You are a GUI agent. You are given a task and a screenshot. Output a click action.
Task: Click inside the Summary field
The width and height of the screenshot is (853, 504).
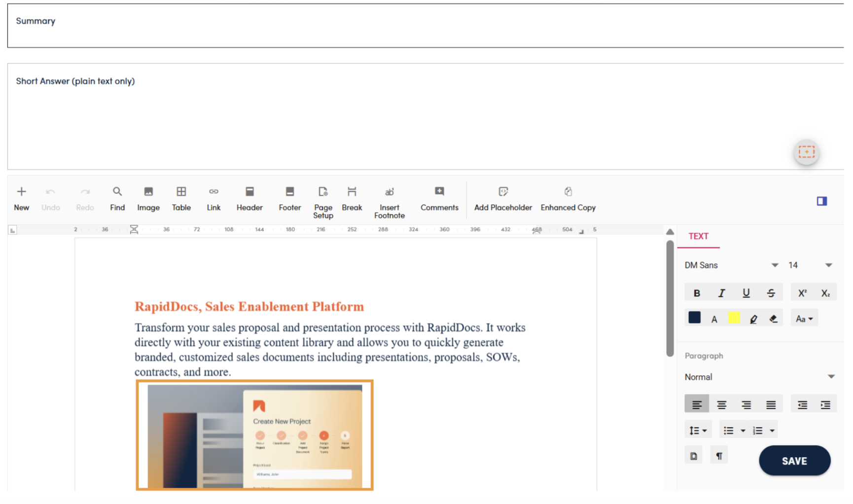426,26
